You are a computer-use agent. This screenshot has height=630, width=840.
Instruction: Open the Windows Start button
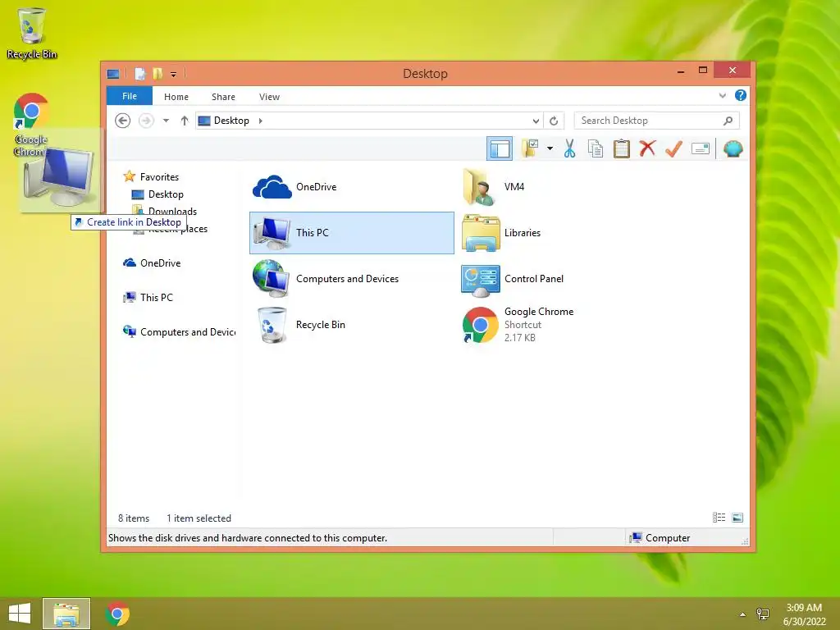tap(20, 614)
